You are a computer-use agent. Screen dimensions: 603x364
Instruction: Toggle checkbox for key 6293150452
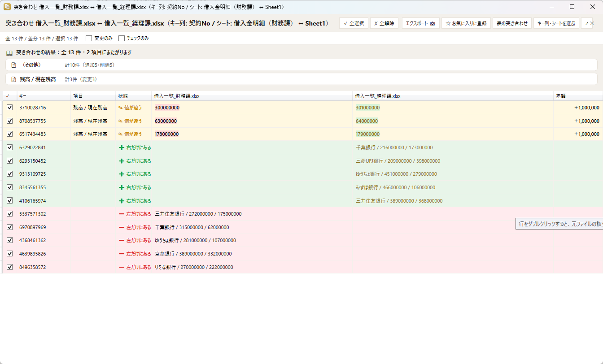[x=10, y=161]
